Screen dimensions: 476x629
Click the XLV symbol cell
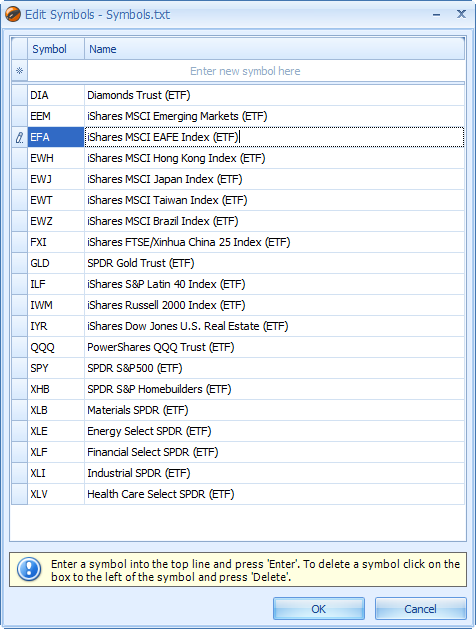pos(56,494)
